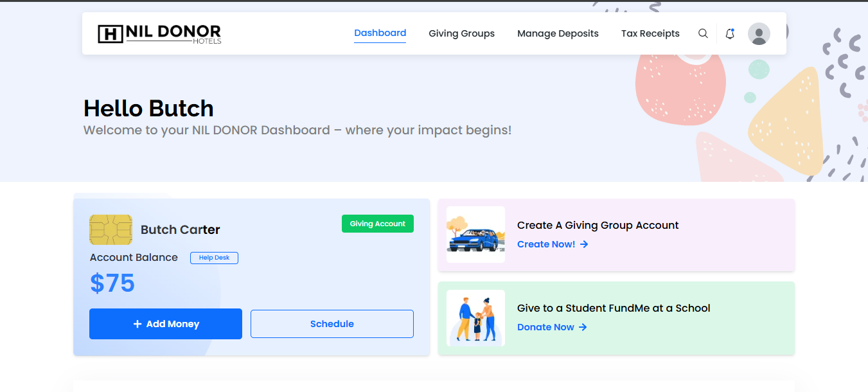Click the gold card chip icon
The height and width of the screenshot is (392, 868).
tap(111, 230)
